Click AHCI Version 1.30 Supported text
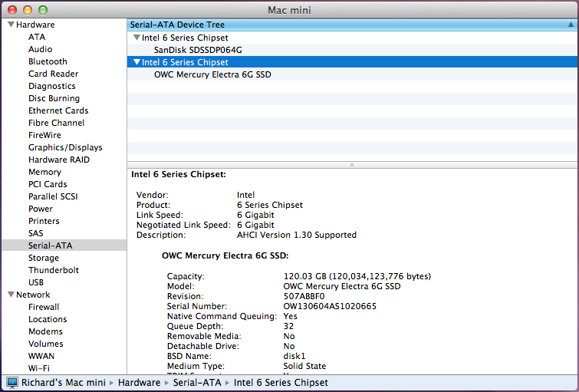Viewport: 579px width, 392px height. tap(297, 235)
